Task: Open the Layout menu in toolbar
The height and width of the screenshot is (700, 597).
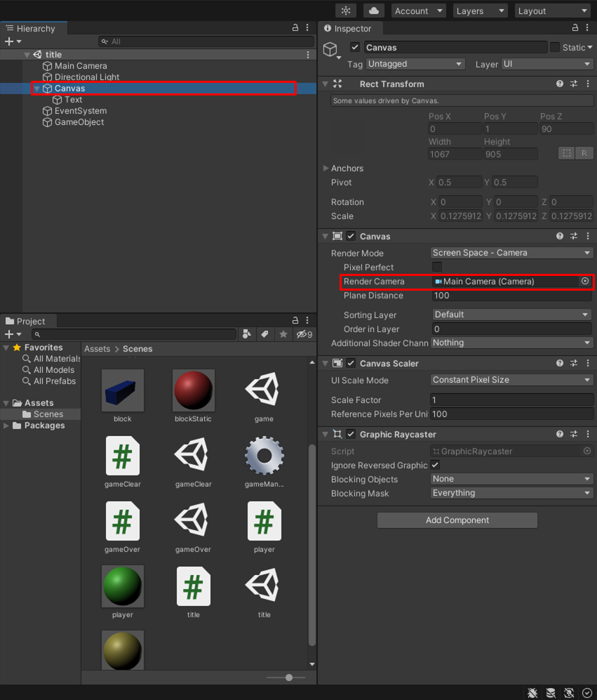Action: coord(552,11)
